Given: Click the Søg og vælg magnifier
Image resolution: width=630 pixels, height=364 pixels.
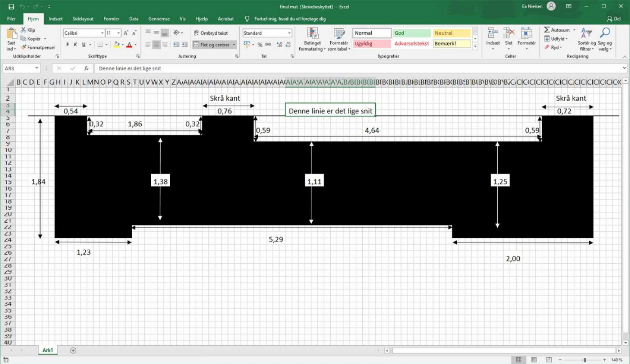Looking at the screenshot, I should (605, 39).
